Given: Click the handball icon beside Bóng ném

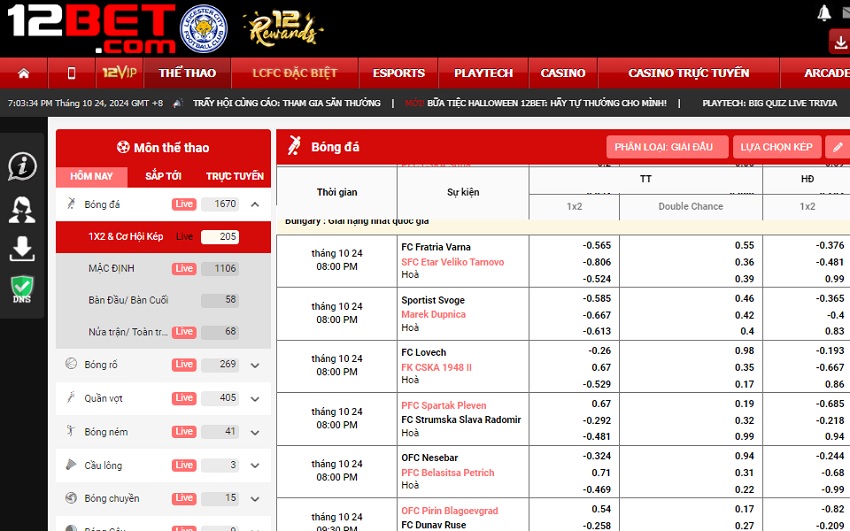Looking at the screenshot, I should (71, 431).
